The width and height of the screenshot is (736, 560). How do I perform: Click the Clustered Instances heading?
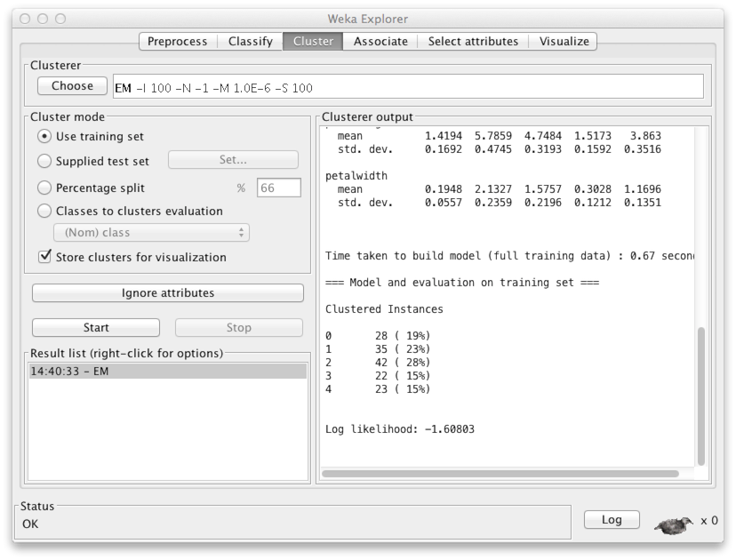coord(384,308)
